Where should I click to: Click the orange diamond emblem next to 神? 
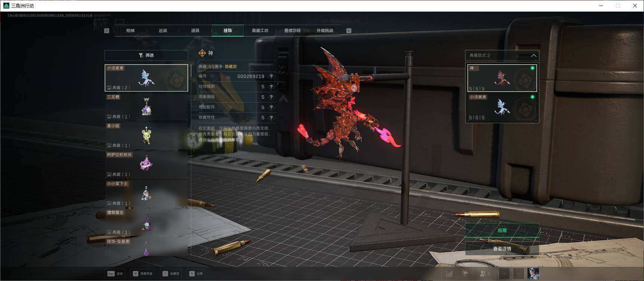(202, 53)
